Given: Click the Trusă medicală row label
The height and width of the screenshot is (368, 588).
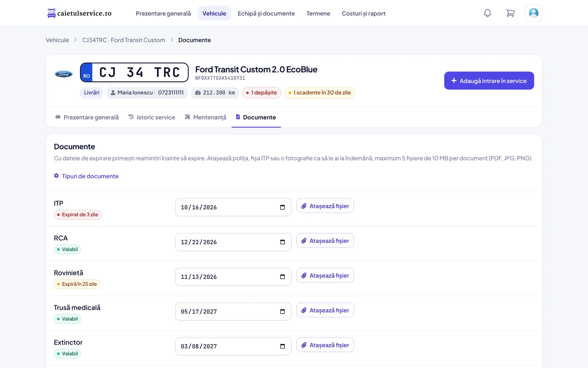Looking at the screenshot, I should pos(77,308).
